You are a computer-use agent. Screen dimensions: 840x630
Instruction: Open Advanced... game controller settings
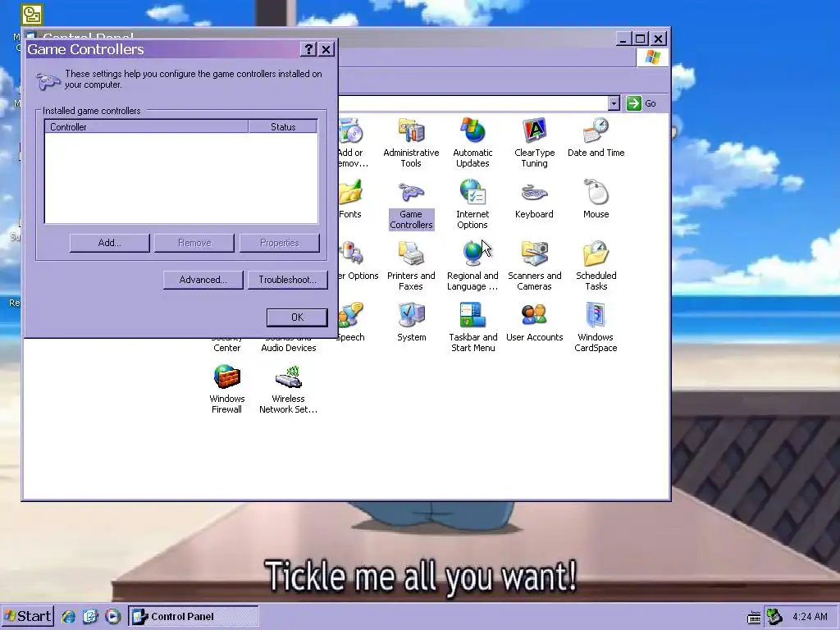[203, 280]
